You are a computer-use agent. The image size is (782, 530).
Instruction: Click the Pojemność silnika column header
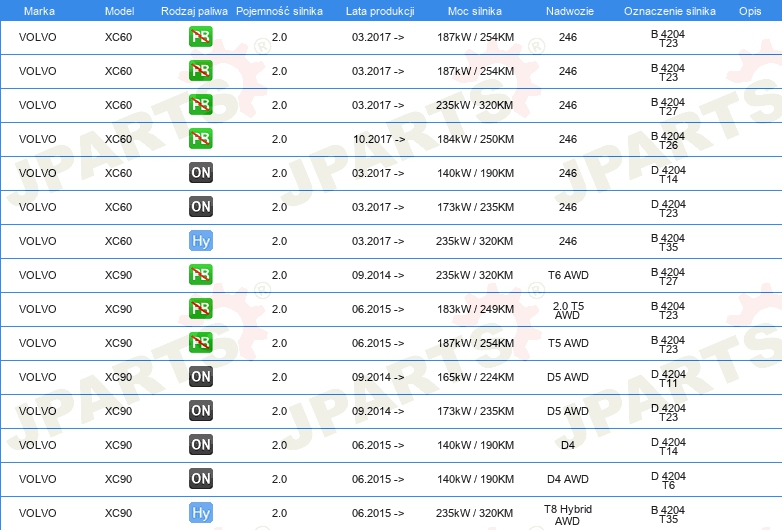coord(279,11)
